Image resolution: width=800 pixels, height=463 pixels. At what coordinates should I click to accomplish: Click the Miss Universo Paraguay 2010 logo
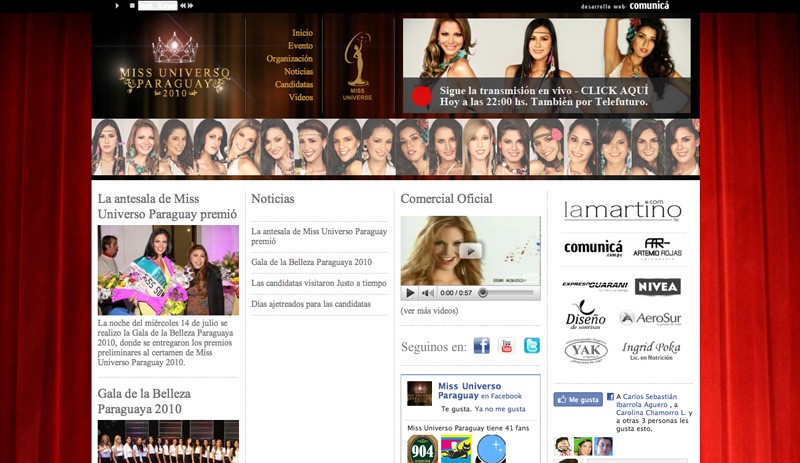click(x=174, y=65)
